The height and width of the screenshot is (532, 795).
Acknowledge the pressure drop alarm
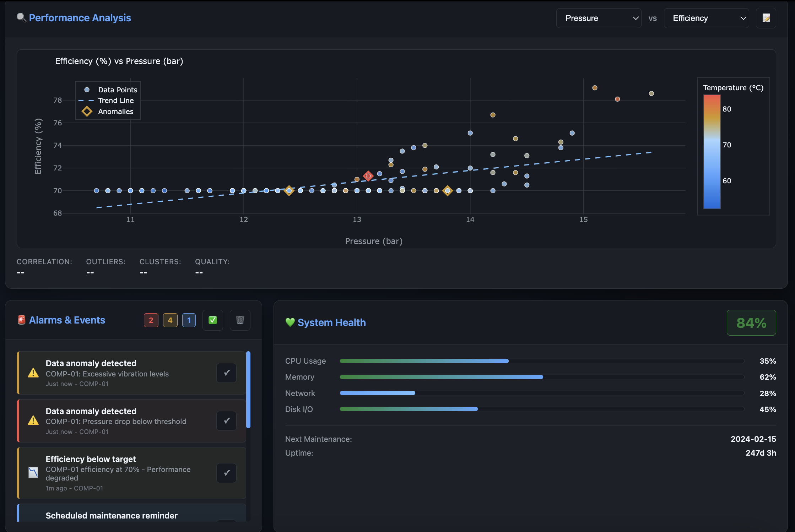pos(226,421)
